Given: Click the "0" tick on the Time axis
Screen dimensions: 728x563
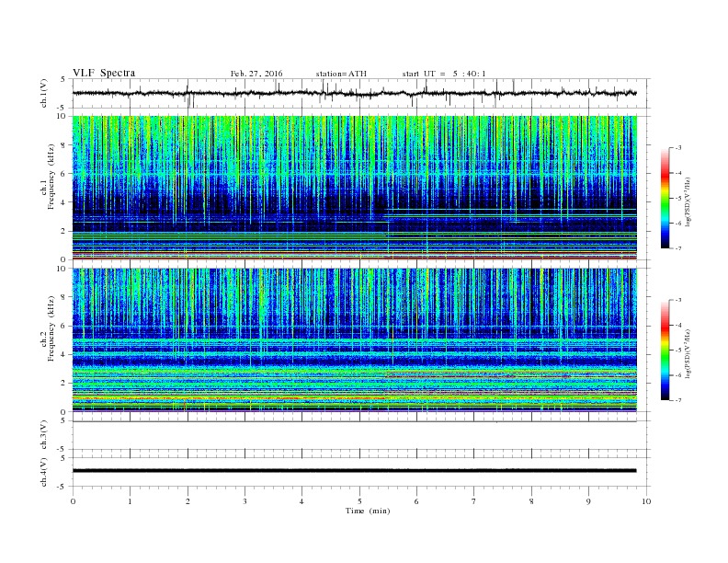Looking at the screenshot, I should [73, 501].
